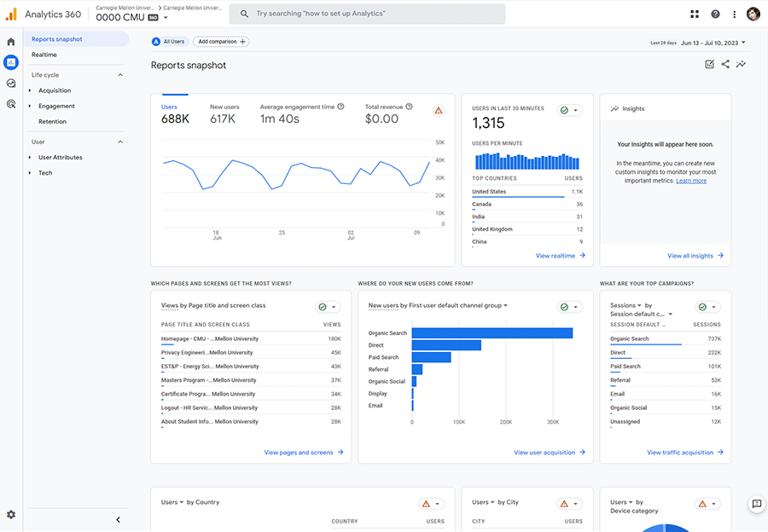
Task: Click the feedback chat icon at bottom right
Action: [757, 504]
